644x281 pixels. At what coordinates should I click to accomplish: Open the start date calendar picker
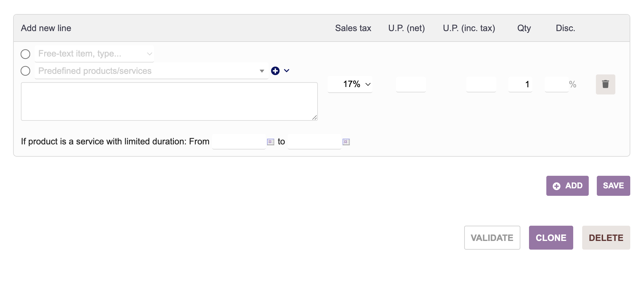point(271,142)
